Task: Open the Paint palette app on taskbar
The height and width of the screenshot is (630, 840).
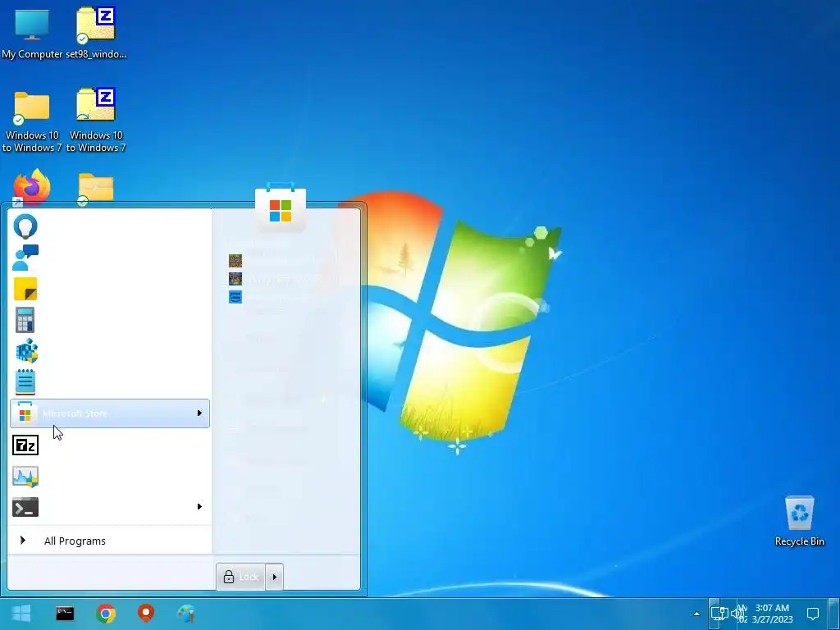Action: [x=186, y=614]
